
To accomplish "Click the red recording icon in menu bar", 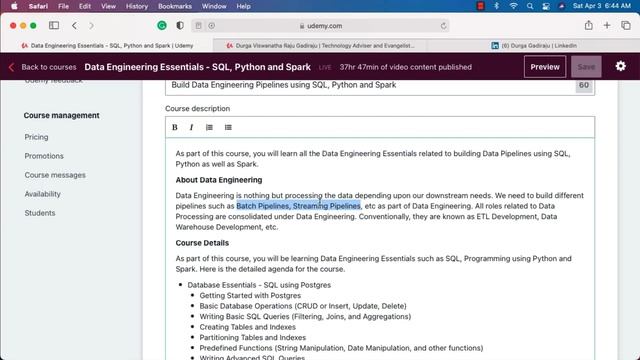I will point(480,6).
